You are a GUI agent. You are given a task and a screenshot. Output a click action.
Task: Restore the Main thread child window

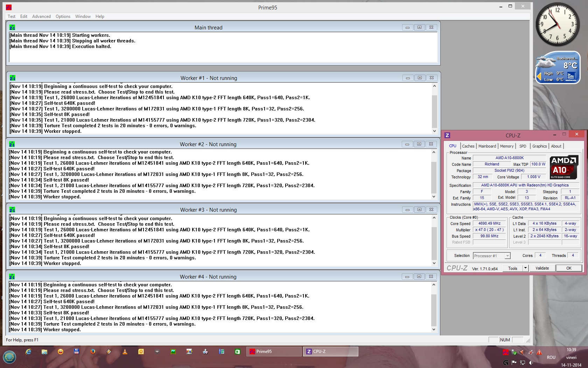(x=419, y=27)
